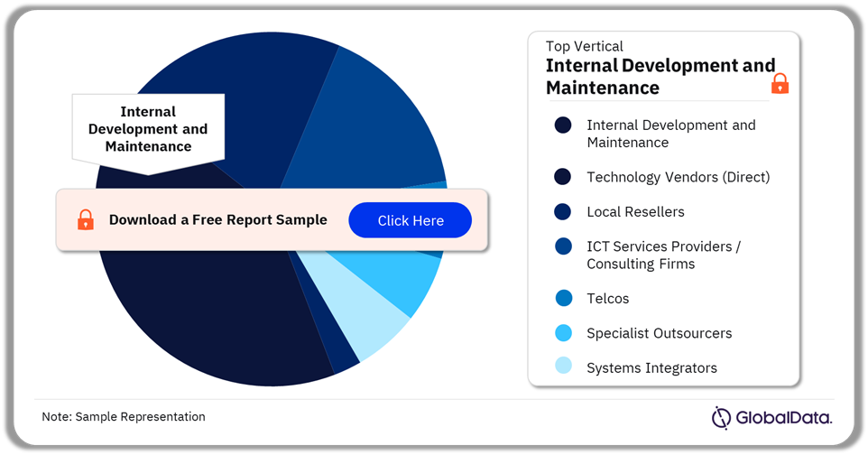Click 'Local Resellers' legend label

tap(635, 212)
